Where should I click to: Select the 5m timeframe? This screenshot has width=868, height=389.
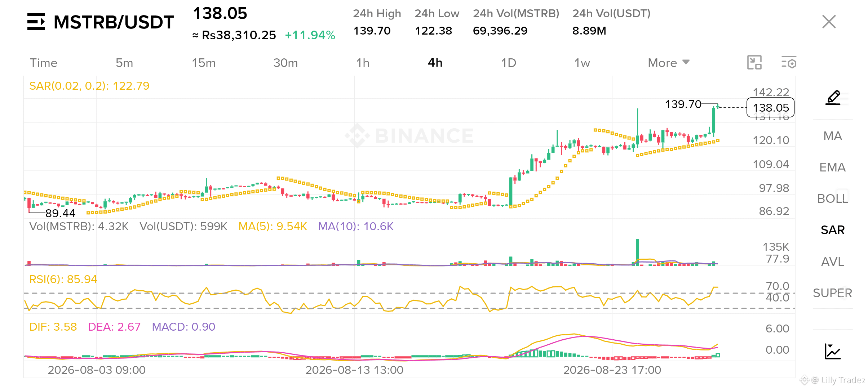[x=124, y=63]
